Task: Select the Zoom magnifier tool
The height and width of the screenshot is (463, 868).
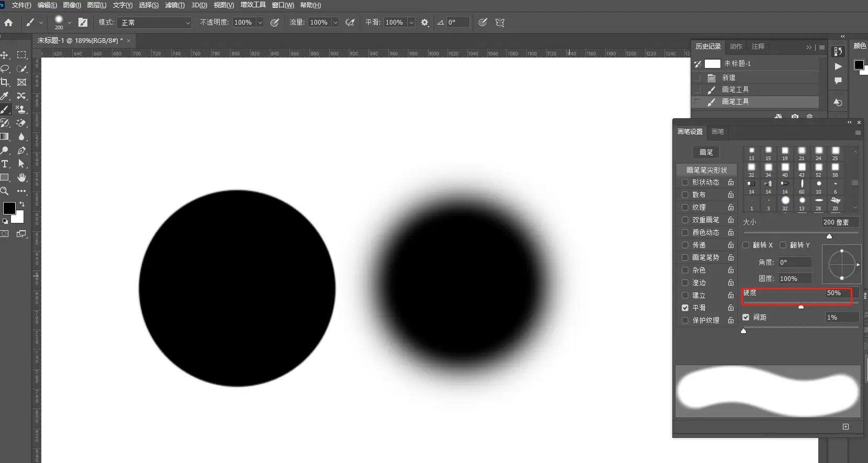Action: pos(5,191)
